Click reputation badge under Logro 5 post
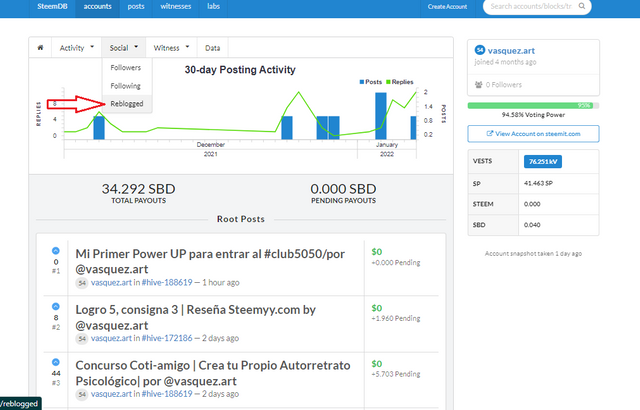Viewport: 640px width, 410px height. pyautogui.click(x=82, y=338)
